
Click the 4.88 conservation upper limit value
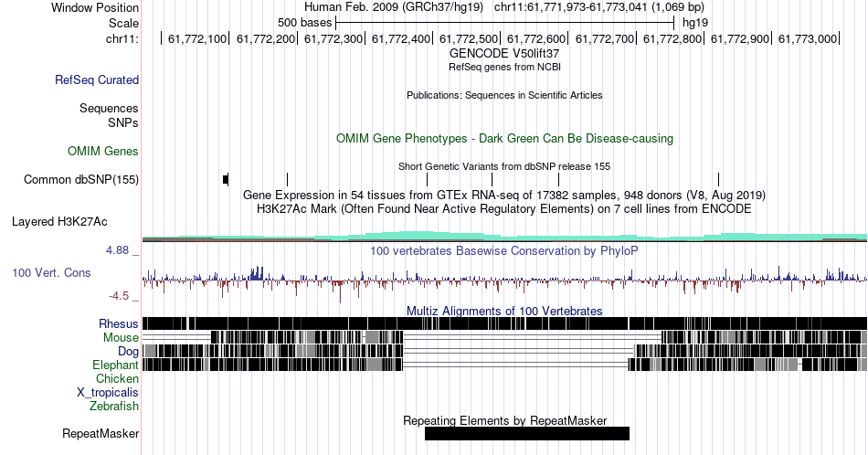tap(117, 250)
